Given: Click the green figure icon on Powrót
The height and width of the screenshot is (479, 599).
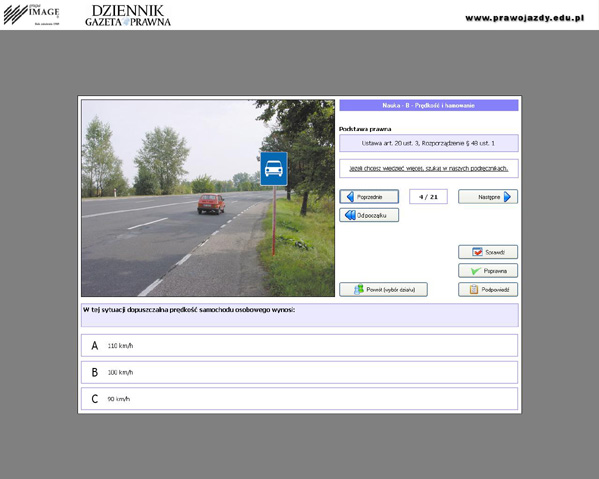Looking at the screenshot, I should [x=359, y=290].
